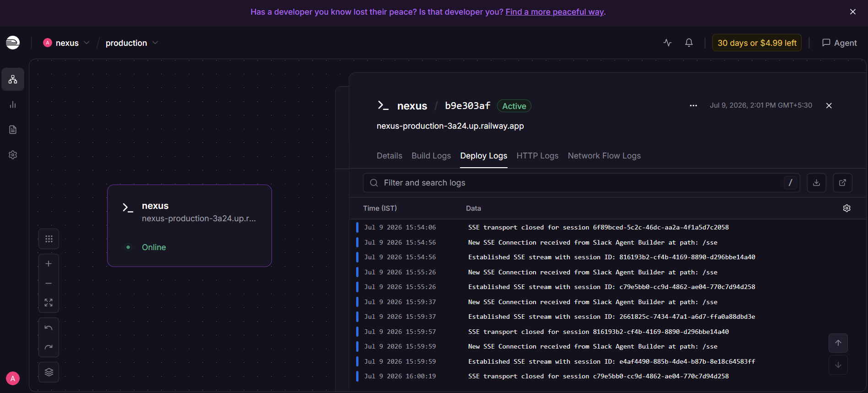Select the Deploy Logs tab
Image resolution: width=868 pixels, height=393 pixels.
click(x=484, y=156)
